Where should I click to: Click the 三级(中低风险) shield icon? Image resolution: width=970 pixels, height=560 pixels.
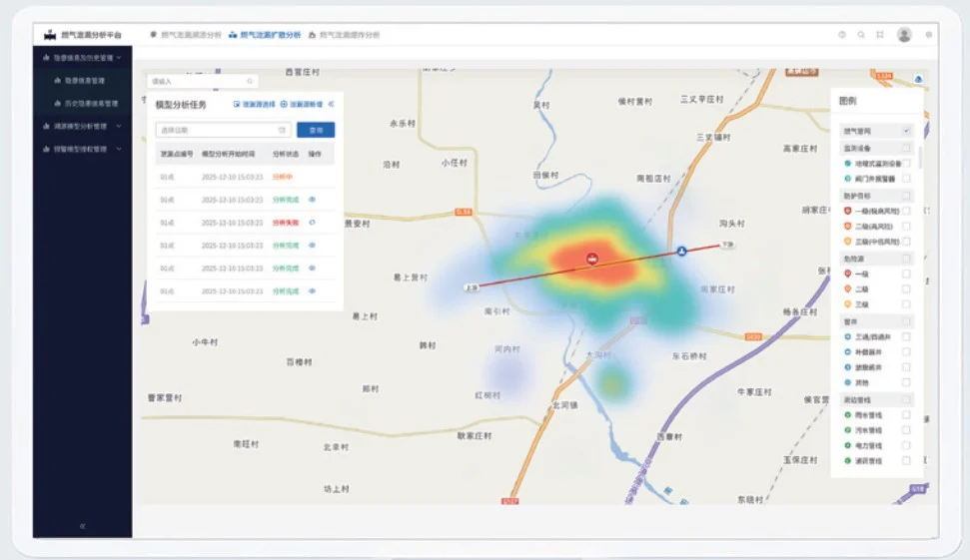847,241
